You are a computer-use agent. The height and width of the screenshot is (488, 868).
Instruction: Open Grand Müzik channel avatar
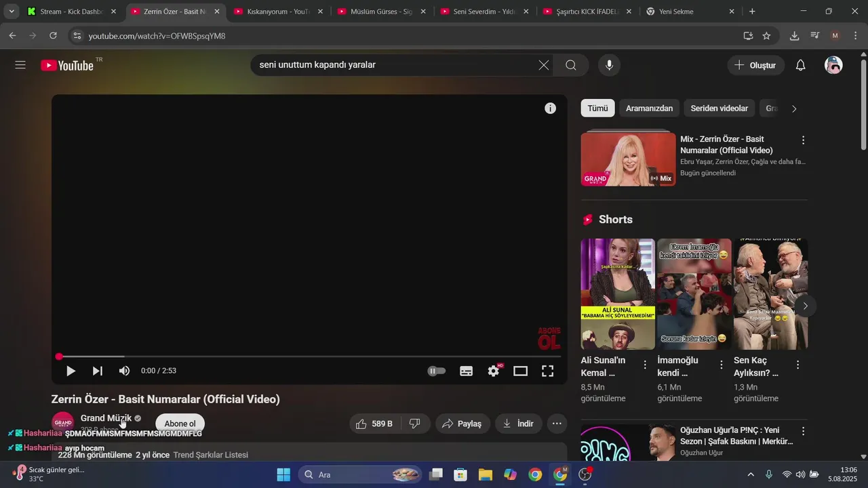coord(63,422)
